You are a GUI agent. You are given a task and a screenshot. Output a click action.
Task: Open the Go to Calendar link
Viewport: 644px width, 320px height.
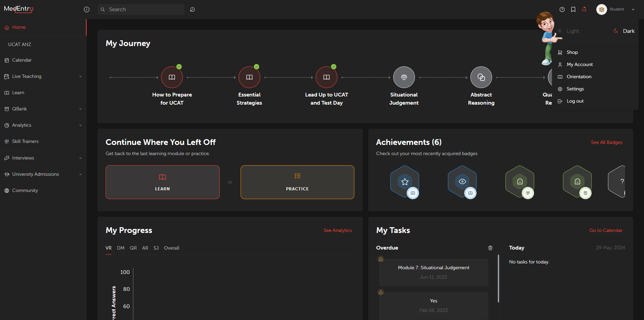[606, 231]
